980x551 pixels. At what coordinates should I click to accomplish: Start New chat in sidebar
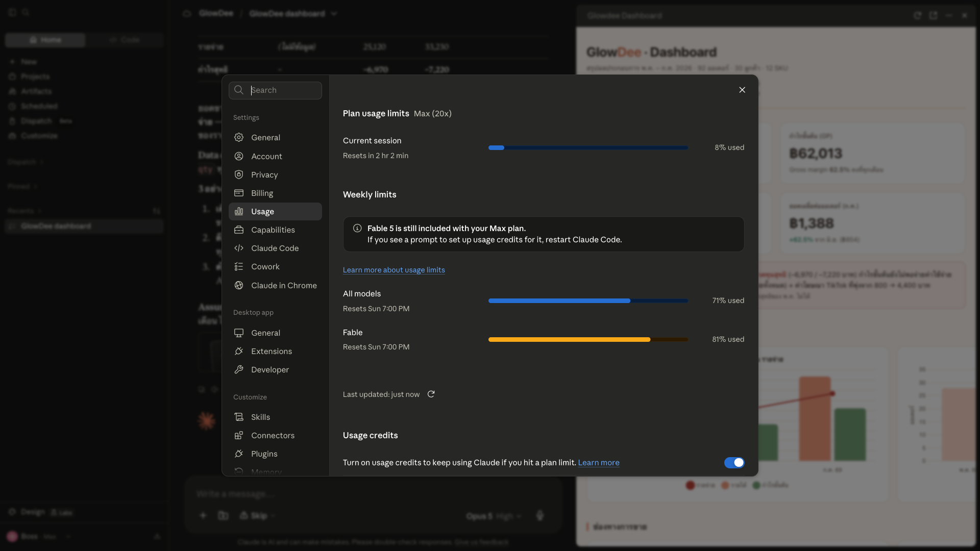29,62
